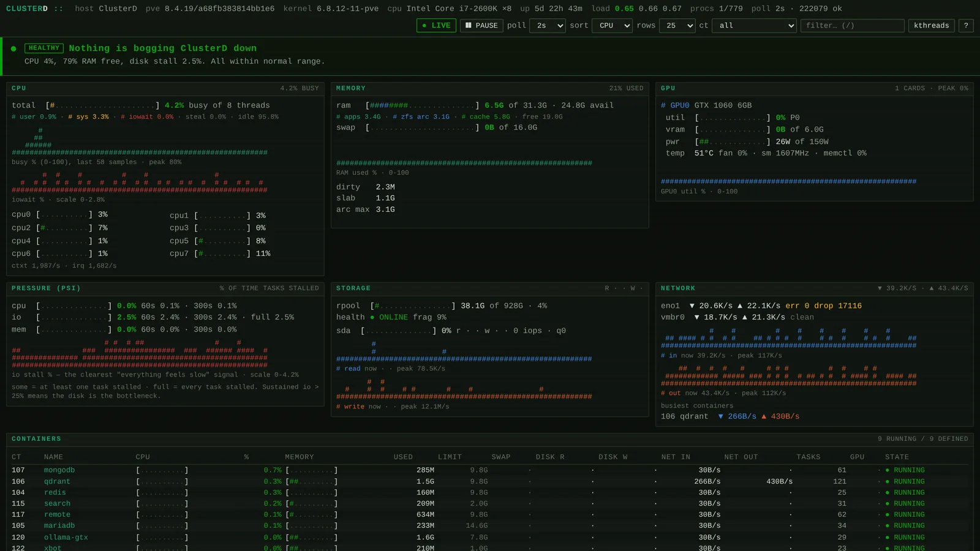Click the ollama-gtx memory usage bar
The height and width of the screenshot is (551, 980).
[312, 538]
